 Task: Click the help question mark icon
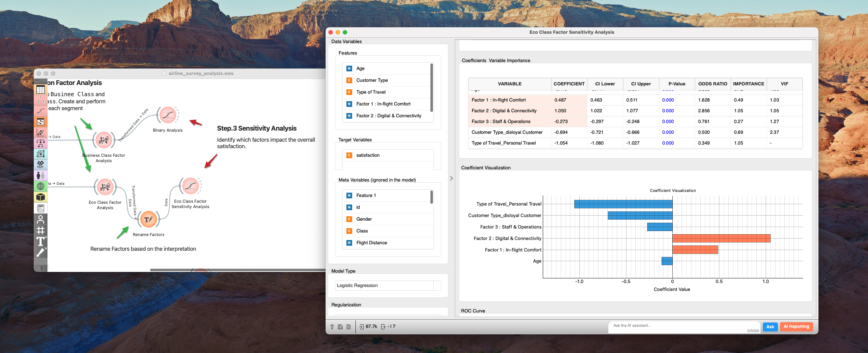point(332,327)
